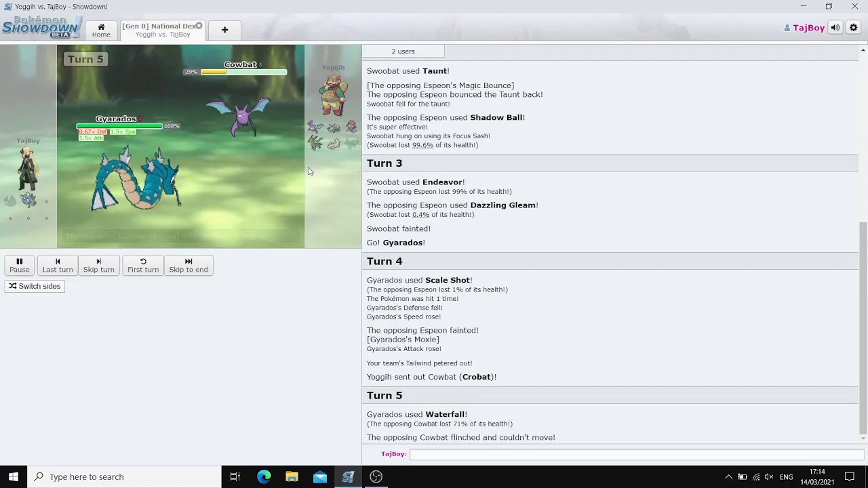The width and height of the screenshot is (868, 488).
Task: Select Crobat icon in Yoggih's team
Action: [315, 127]
